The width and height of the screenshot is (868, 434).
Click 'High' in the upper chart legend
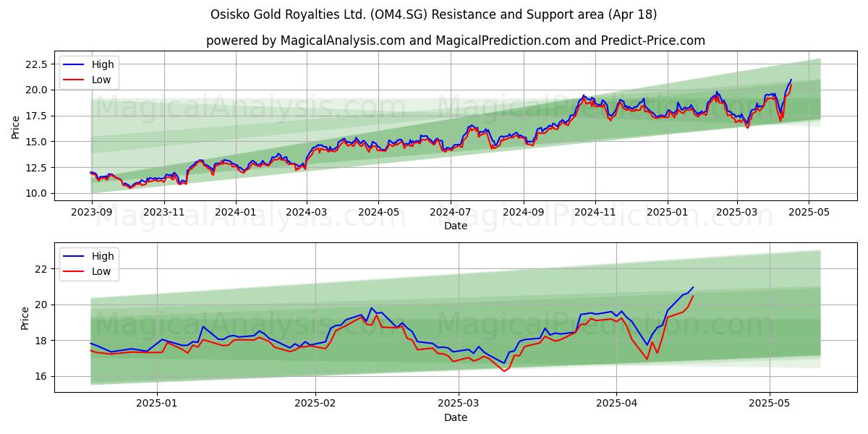pyautogui.click(x=103, y=64)
